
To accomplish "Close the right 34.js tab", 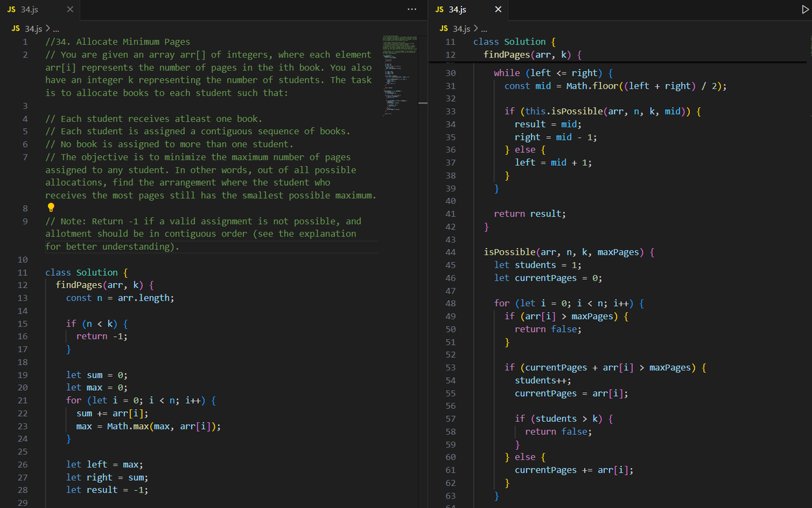I will tap(498, 9).
